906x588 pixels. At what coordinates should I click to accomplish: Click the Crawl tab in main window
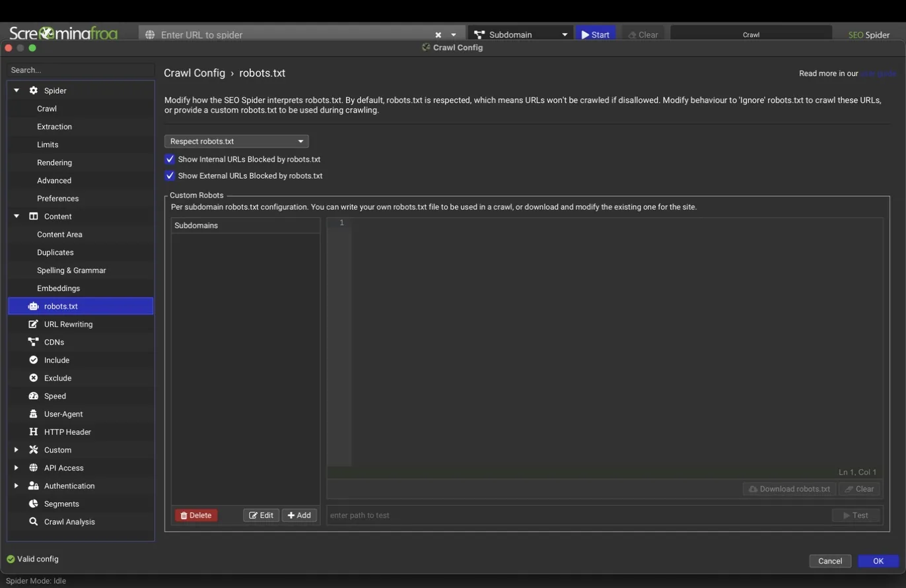(751, 34)
